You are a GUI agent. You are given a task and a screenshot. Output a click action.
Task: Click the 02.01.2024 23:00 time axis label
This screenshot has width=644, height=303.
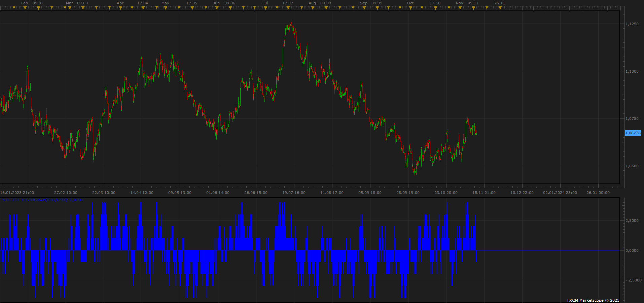(x=560, y=193)
